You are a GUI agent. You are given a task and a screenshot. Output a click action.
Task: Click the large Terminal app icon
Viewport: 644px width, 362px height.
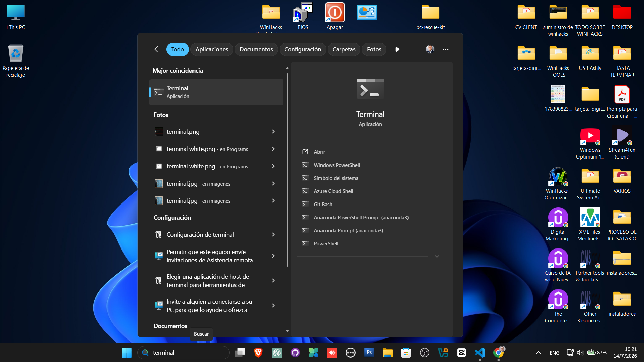point(370,88)
